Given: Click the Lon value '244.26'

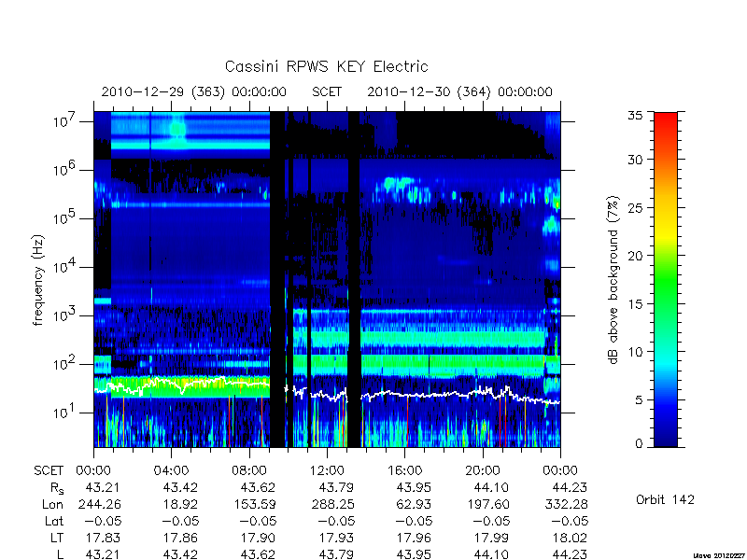Looking at the screenshot, I should pyautogui.click(x=100, y=504).
